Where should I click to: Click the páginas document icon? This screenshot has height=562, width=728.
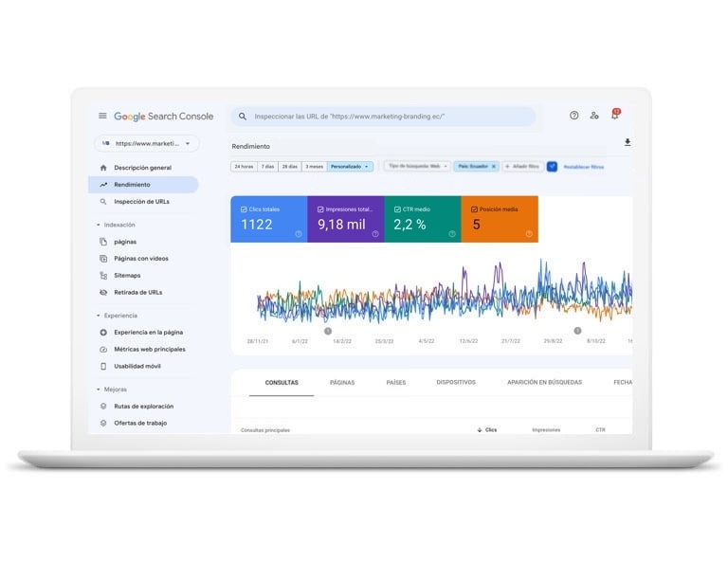[103, 242]
